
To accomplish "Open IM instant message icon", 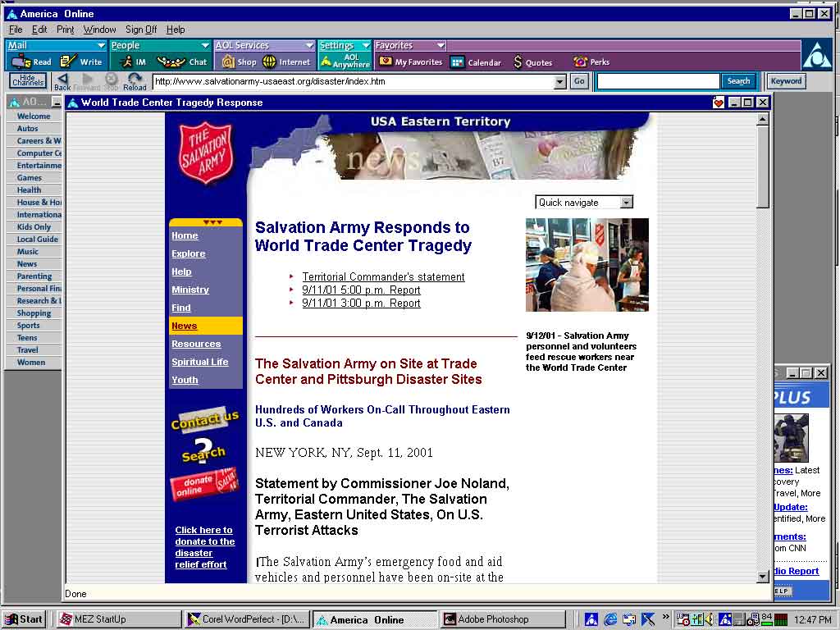I will tap(132, 62).
